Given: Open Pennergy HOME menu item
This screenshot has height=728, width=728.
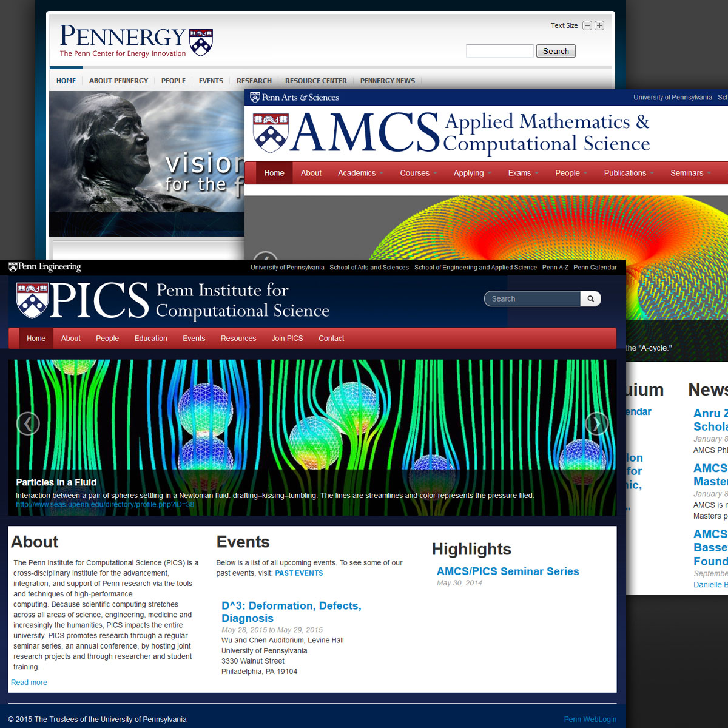Looking at the screenshot, I should (66, 81).
